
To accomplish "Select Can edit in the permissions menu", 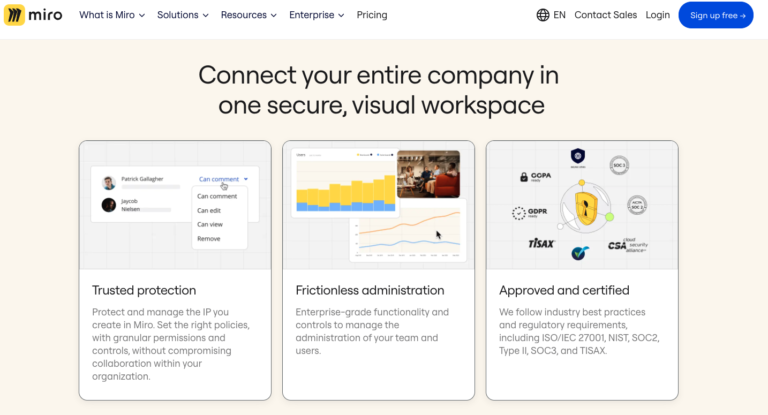I will point(210,210).
